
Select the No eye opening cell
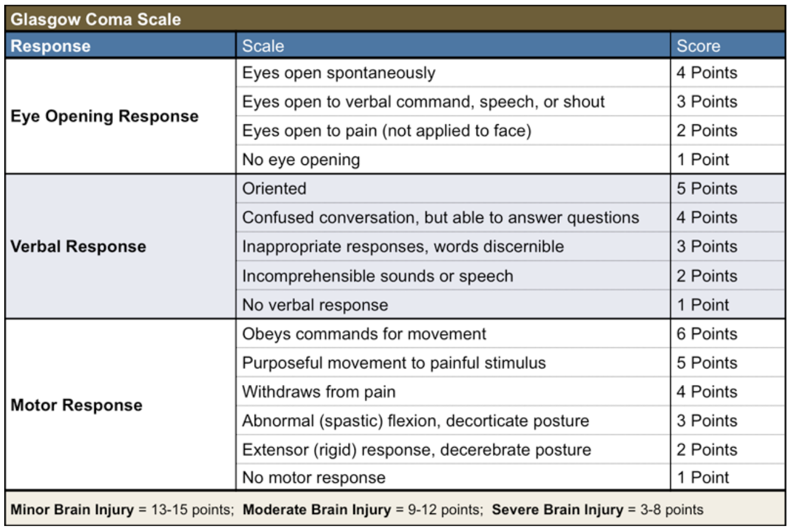pyautogui.click(x=453, y=160)
